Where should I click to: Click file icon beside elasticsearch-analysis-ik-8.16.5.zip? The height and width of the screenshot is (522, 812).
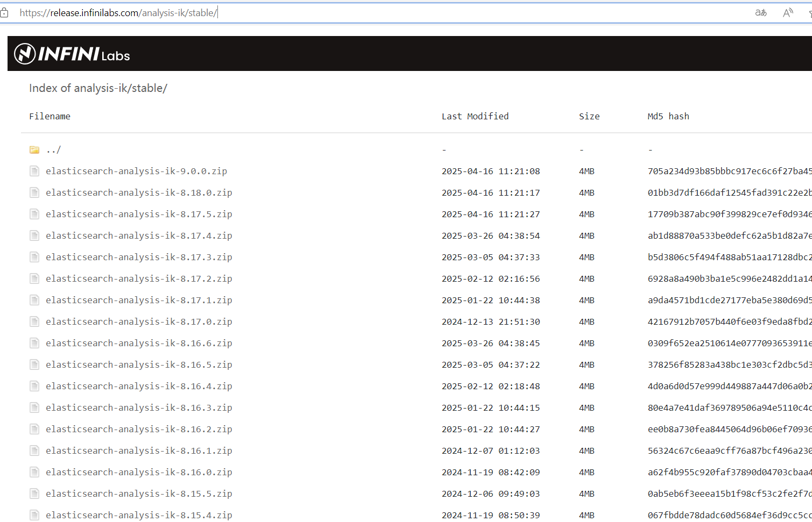point(34,364)
